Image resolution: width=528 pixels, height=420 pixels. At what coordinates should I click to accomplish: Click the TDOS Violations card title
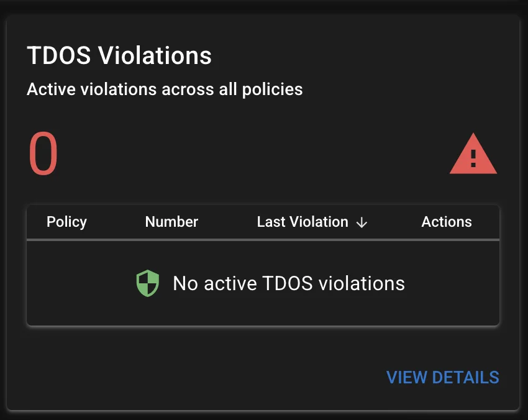tap(119, 55)
